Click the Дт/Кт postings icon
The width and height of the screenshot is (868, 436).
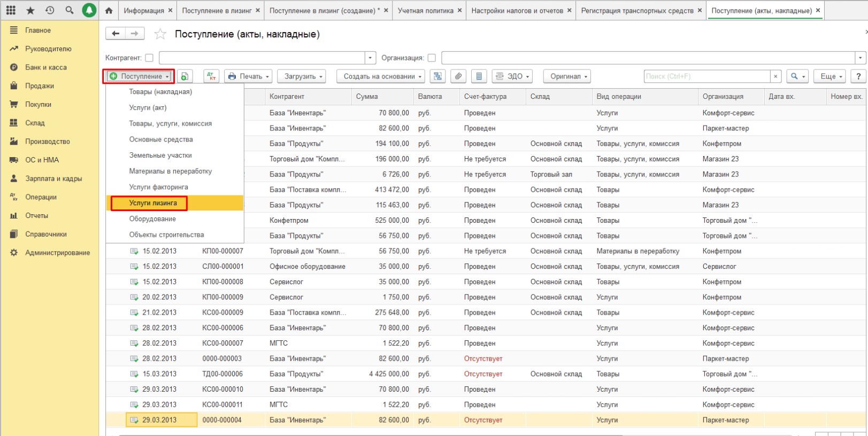point(211,76)
